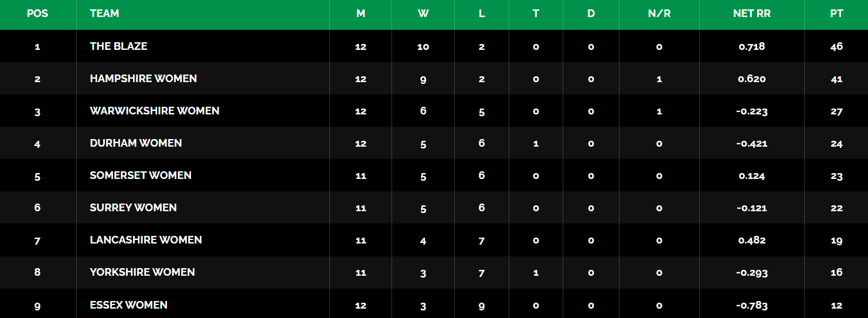This screenshot has width=868, height=318.
Task: Click The Blaze's 46 points value
Action: [836, 46]
